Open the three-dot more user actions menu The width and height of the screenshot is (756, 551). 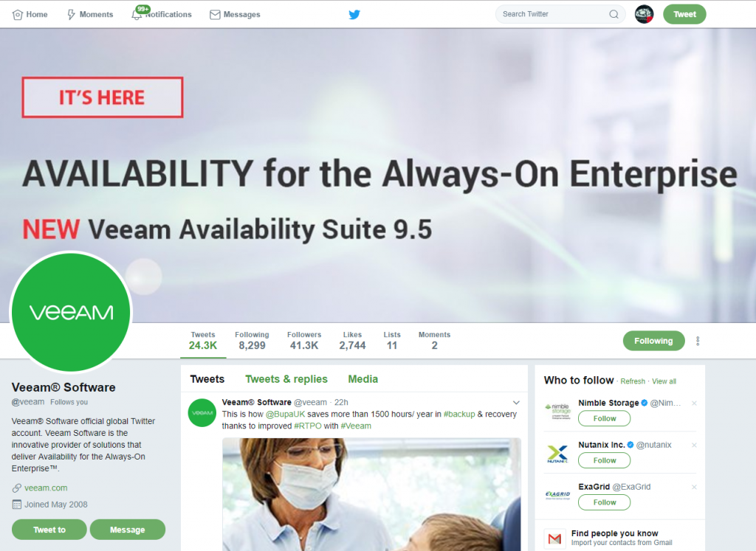coord(698,341)
